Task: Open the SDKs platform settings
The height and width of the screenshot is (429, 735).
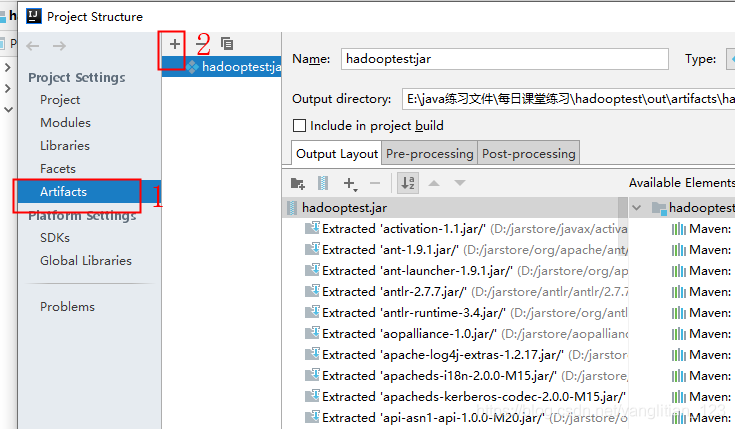Action: pyautogui.click(x=55, y=238)
